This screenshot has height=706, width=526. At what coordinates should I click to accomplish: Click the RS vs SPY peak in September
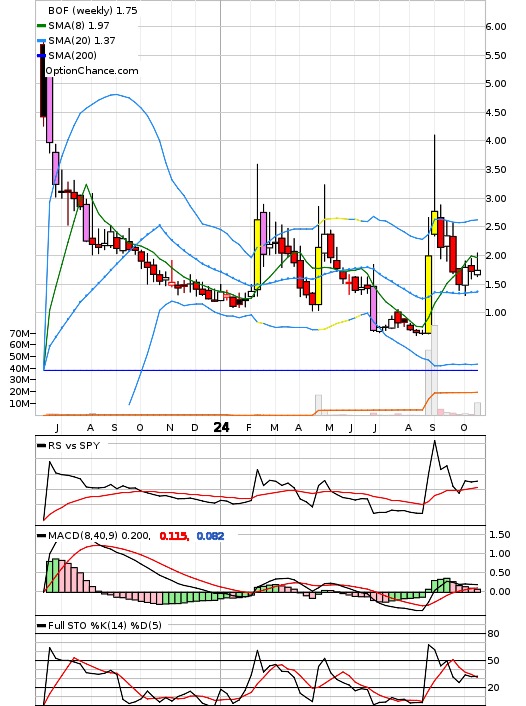(435, 441)
